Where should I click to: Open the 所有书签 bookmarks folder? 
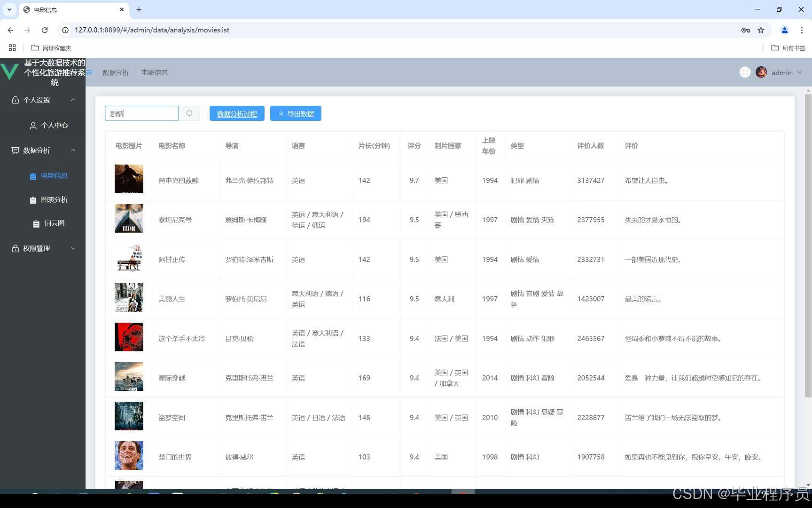(789, 48)
